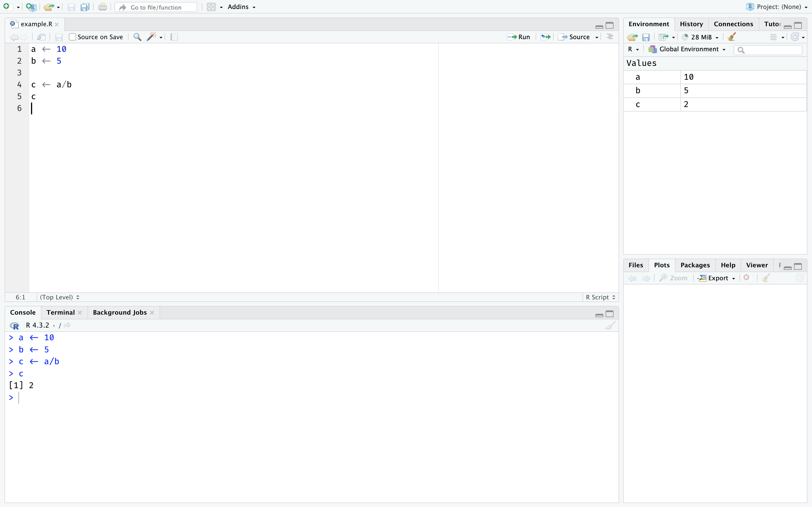Click the Run button
This screenshot has width=812, height=507.
coord(519,37)
